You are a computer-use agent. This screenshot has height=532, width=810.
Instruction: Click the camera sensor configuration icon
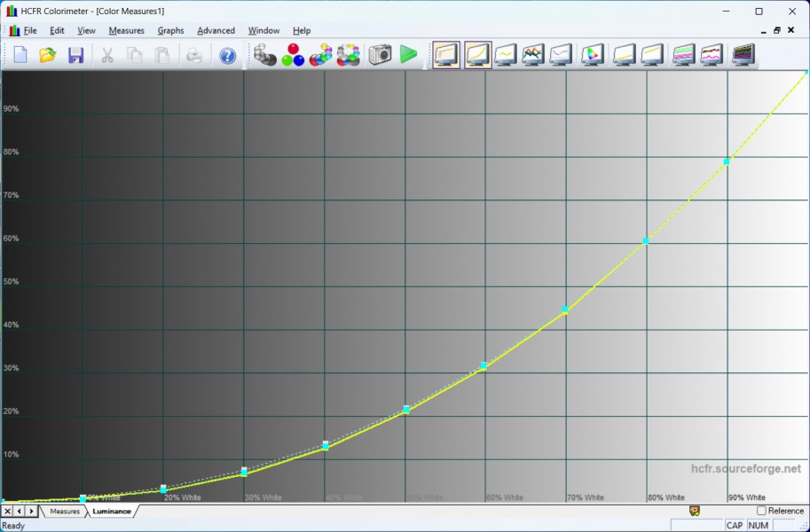point(380,55)
